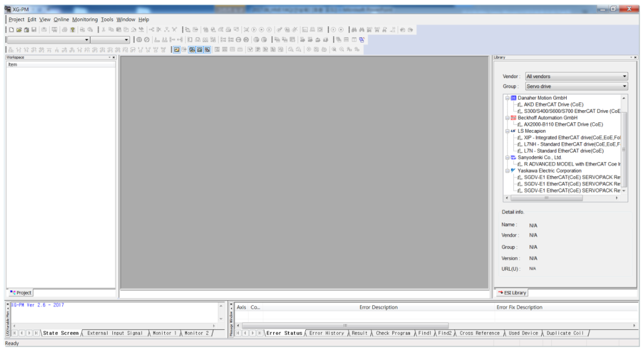
Task: Click the Library panel horizontal scrollbar
Action: [x=545, y=198]
